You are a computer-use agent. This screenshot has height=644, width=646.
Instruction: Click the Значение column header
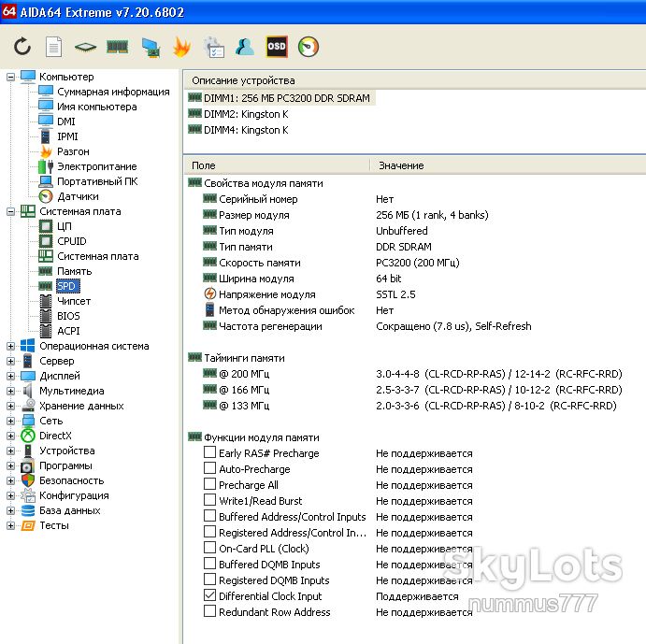pos(508,165)
